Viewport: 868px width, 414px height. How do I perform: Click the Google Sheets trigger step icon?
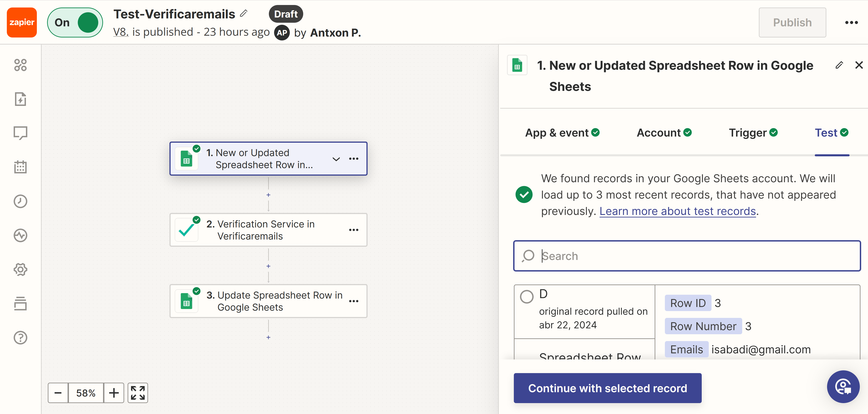(187, 159)
